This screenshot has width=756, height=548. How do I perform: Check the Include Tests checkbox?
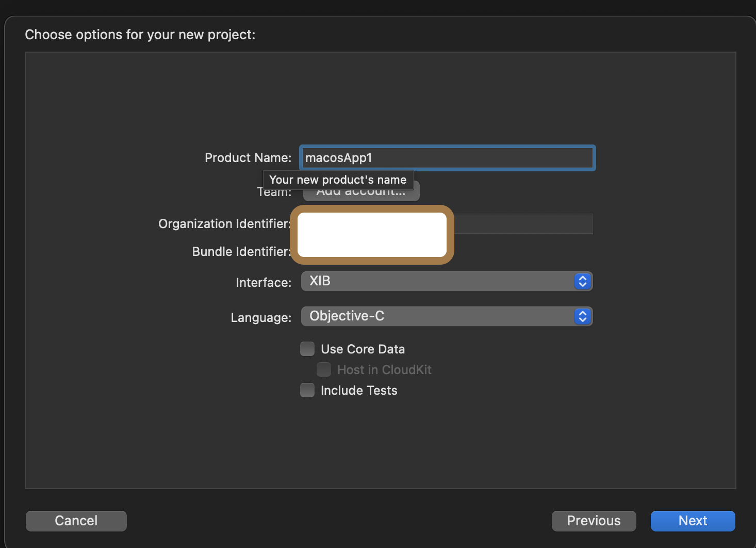click(x=307, y=391)
